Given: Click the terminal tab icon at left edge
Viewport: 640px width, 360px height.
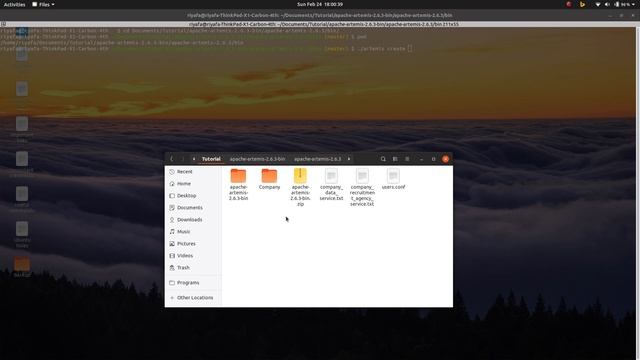Looking at the screenshot, I should coord(3,24).
